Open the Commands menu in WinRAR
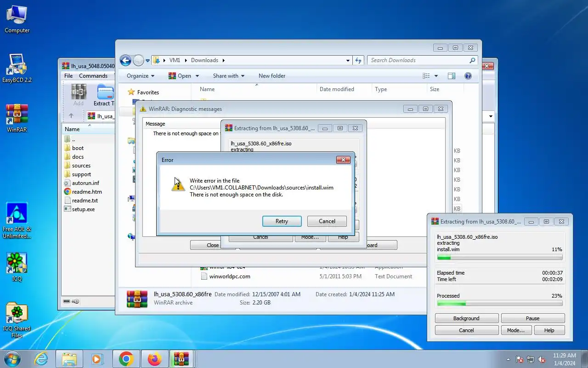The width and height of the screenshot is (588, 368). click(93, 76)
